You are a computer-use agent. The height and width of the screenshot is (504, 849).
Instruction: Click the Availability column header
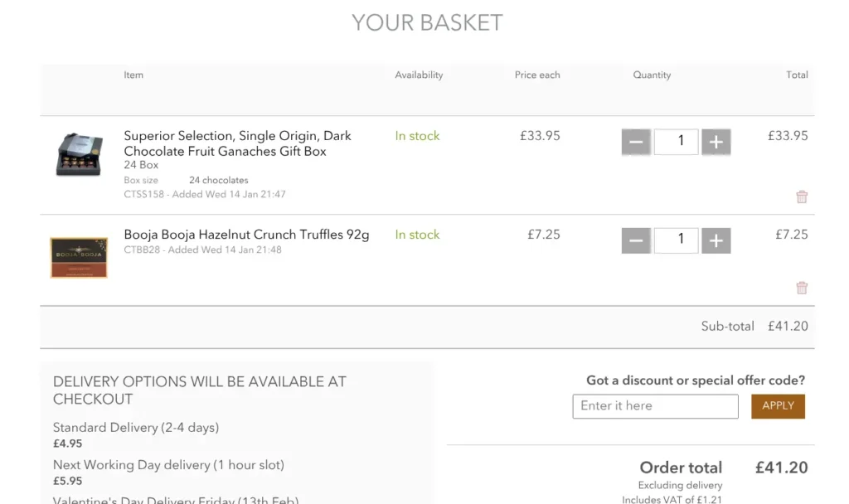tap(419, 75)
